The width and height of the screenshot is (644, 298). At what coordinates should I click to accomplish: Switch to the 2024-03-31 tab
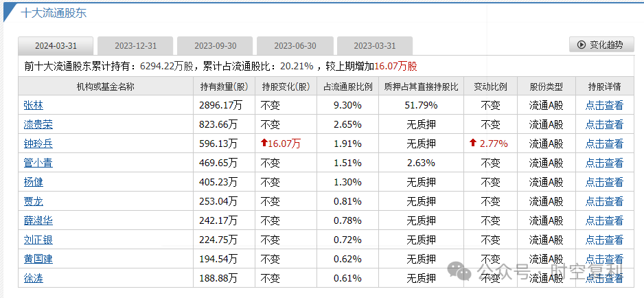[x=56, y=45]
